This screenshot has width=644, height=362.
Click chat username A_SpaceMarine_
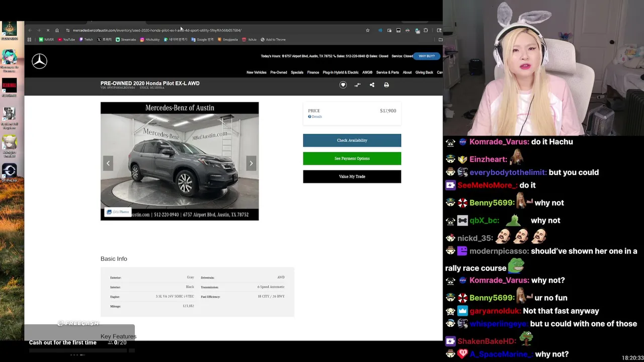click(x=501, y=354)
